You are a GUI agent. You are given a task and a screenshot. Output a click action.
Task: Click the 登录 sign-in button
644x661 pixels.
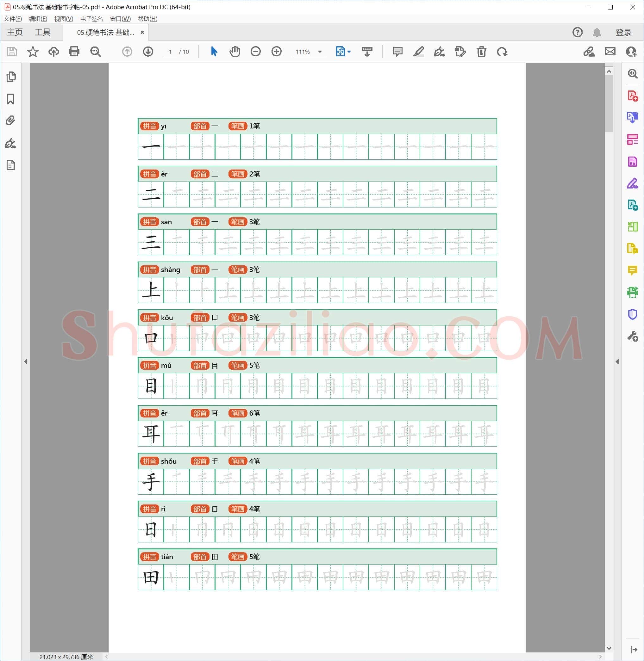pos(623,33)
